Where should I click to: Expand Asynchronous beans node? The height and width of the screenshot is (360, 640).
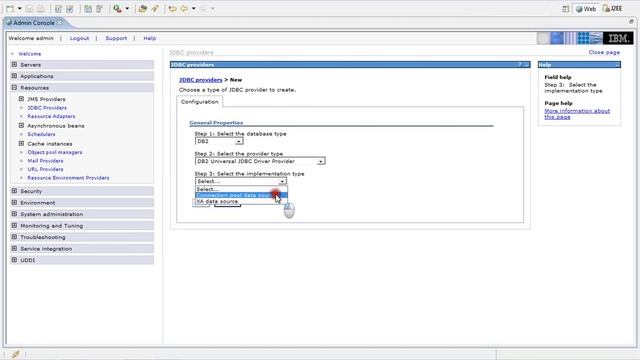click(x=21, y=125)
